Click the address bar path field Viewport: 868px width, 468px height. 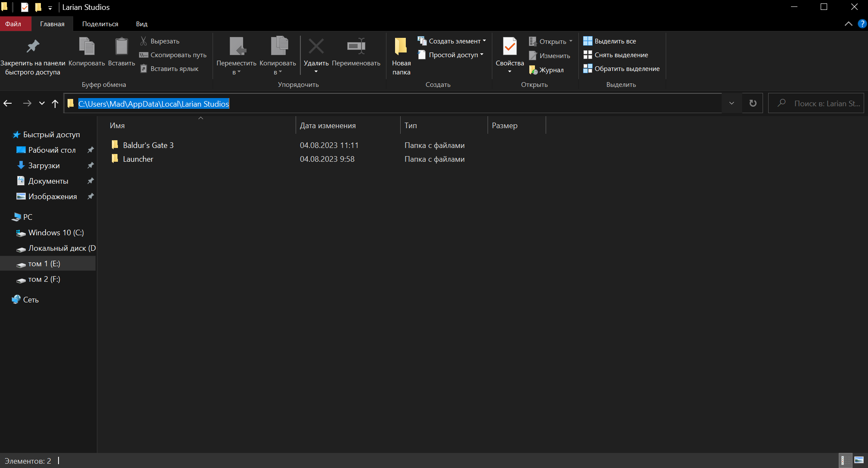[x=393, y=104]
